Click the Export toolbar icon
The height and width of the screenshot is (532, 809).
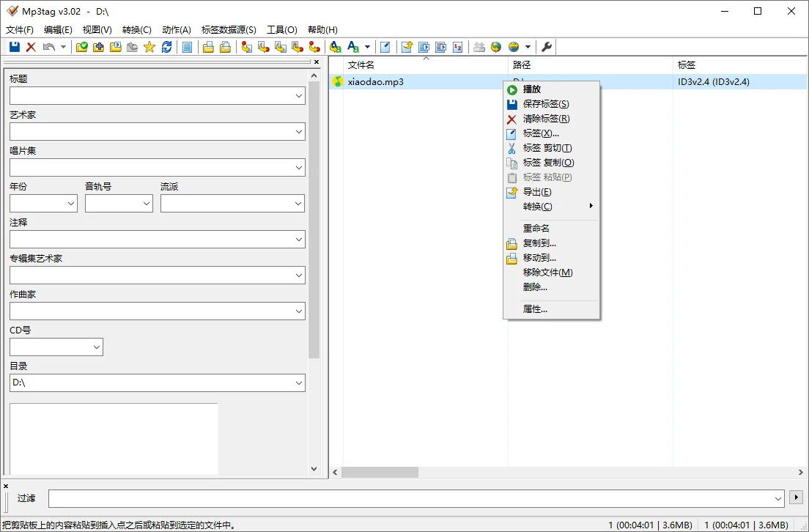(407, 47)
